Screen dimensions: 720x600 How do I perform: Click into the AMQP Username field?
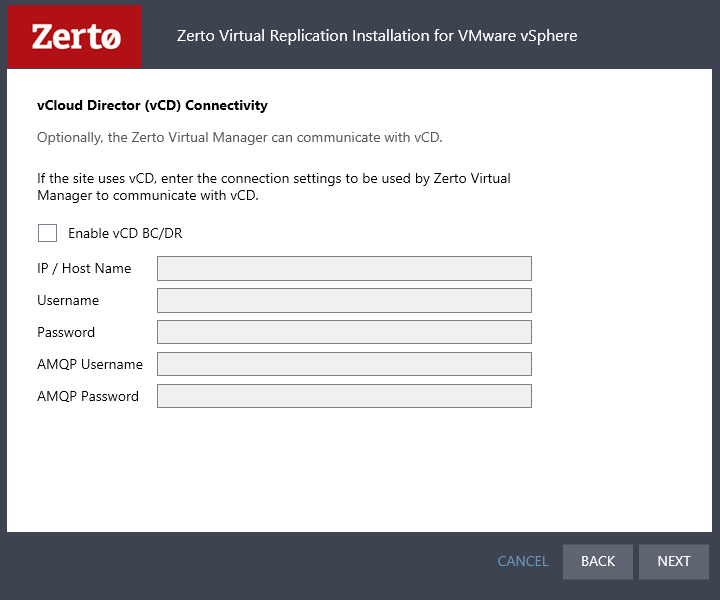point(344,364)
